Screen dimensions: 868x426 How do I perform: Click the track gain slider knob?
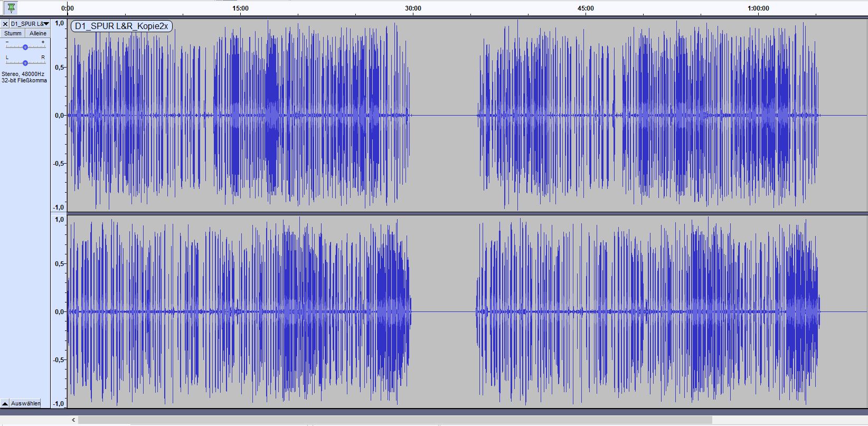pos(25,48)
